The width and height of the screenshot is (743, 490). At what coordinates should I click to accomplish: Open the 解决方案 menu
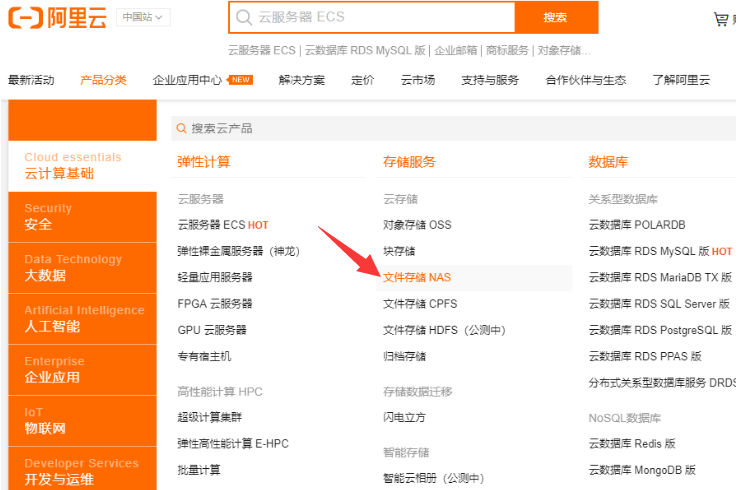click(302, 80)
